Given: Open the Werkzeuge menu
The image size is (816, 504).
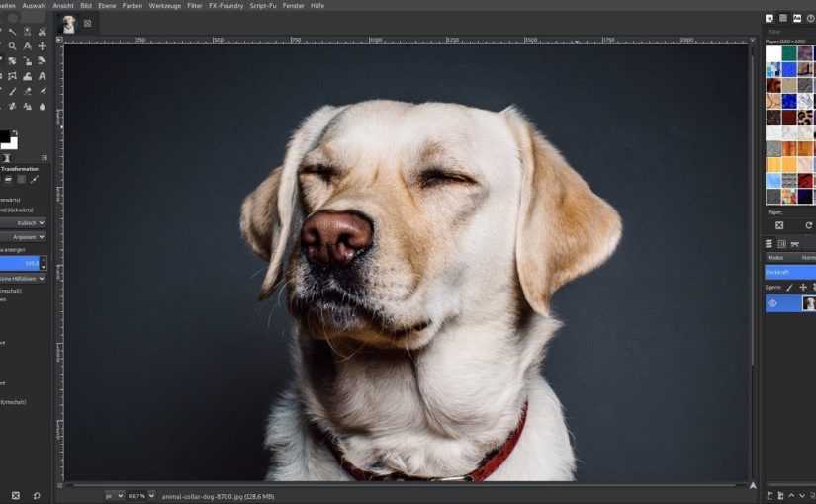Looking at the screenshot, I should [x=165, y=6].
